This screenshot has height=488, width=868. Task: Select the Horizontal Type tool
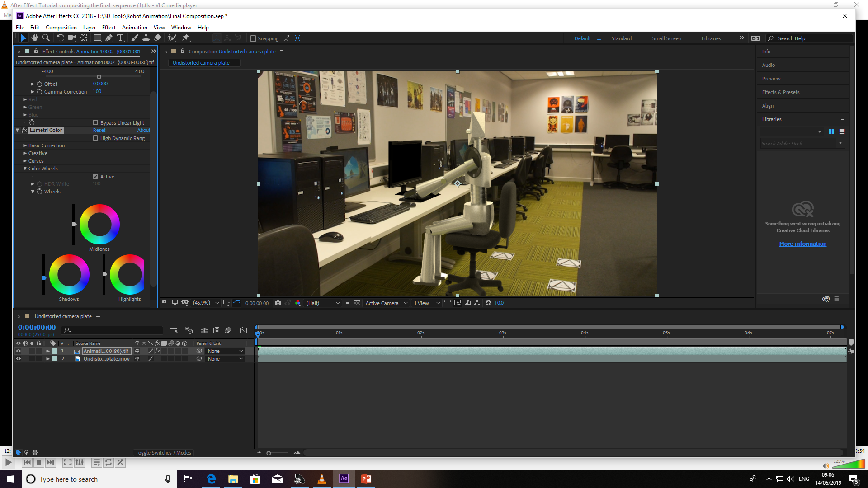coord(120,38)
